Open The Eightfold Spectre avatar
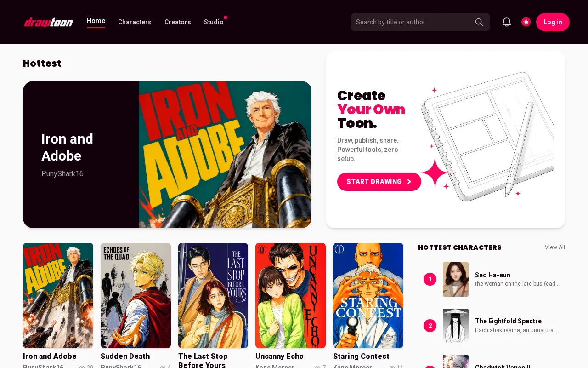This screenshot has width=588, height=368. click(x=456, y=326)
